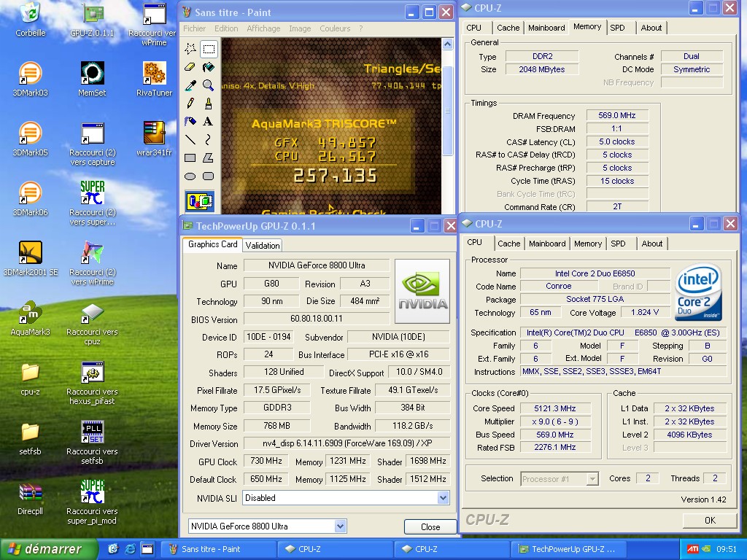Select the rectangle shape tool in Paint
The height and width of the screenshot is (560, 747).
tap(190, 157)
